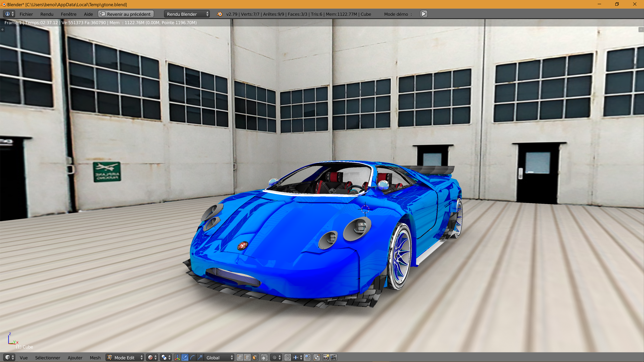Image resolution: width=644 pixels, height=362 pixels.
Task: Click Revenir au précédent button
Action: click(x=126, y=14)
